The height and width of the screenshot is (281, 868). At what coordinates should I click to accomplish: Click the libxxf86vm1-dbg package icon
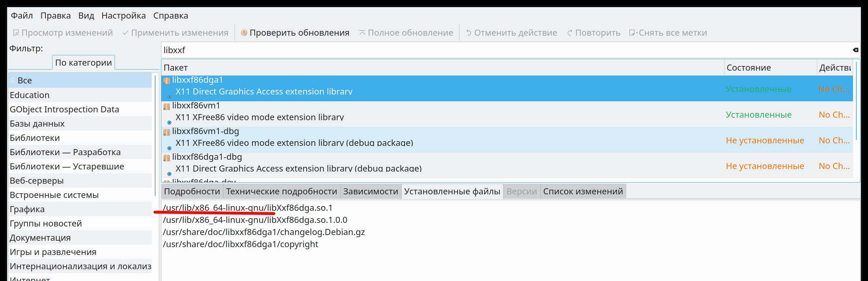[x=167, y=132]
